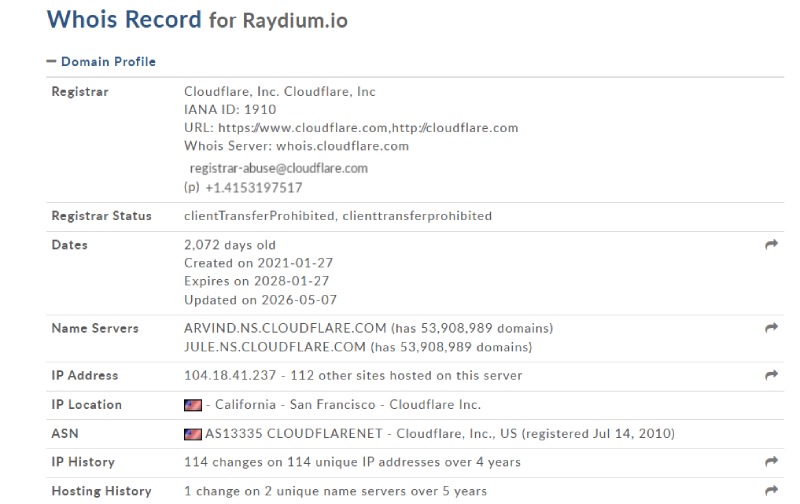Screen dimensions: 800x504
Task: Select Expires on 2028-01-27
Action: 257,281
